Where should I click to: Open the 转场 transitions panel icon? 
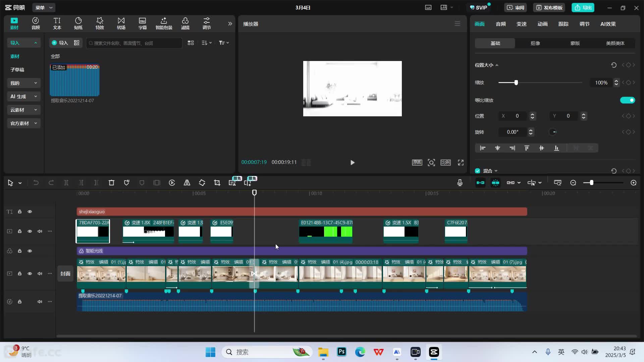click(x=121, y=23)
